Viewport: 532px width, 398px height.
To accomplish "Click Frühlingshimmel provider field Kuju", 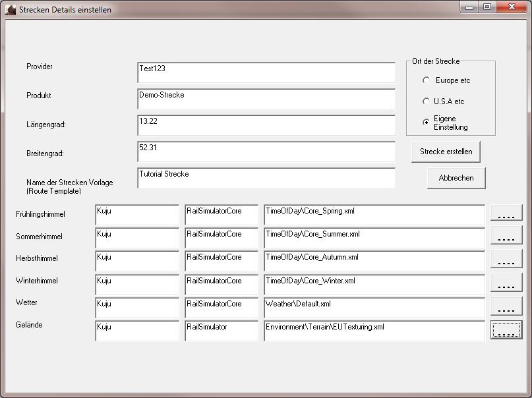I will (x=137, y=215).
